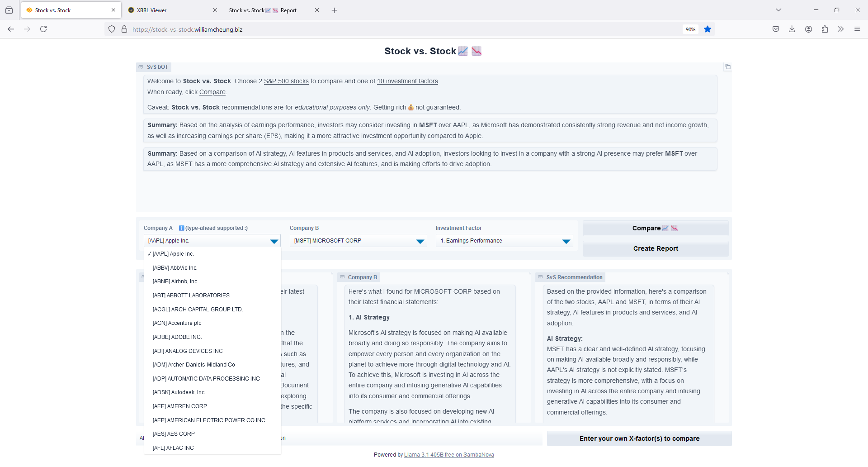This screenshot has width=868, height=467.
Task: Select [ACN] Accenture plc option
Action: pyautogui.click(x=212, y=323)
